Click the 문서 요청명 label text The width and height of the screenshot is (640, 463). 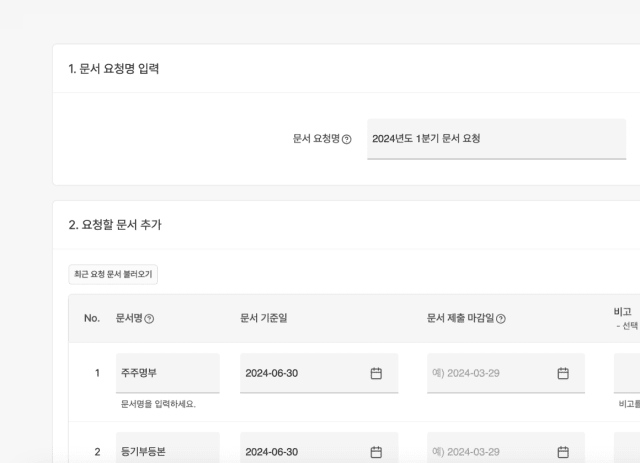[316, 139]
